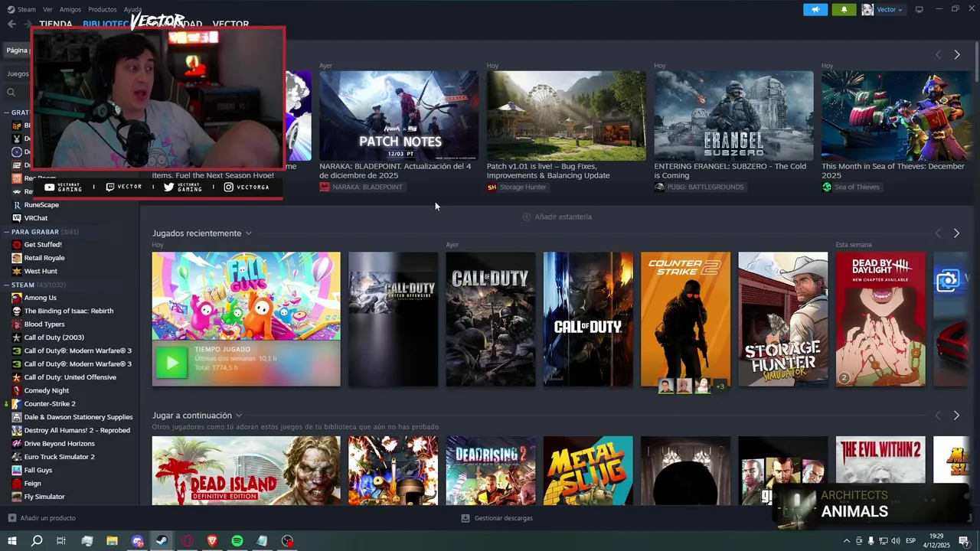
Task: Open Brave browser from the taskbar
Action: [x=212, y=541]
